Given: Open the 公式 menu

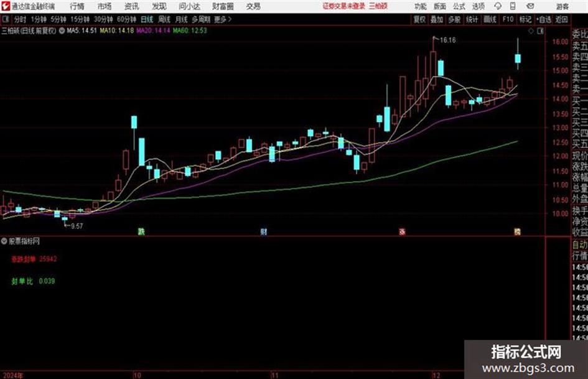Looking at the screenshot, I should (459, 6).
